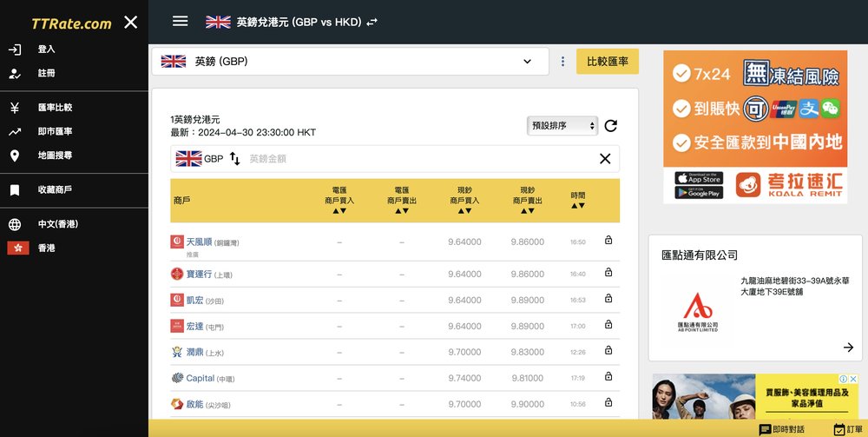Go to 地圖搜尋 in the sidebar
868x437 pixels.
pos(55,156)
